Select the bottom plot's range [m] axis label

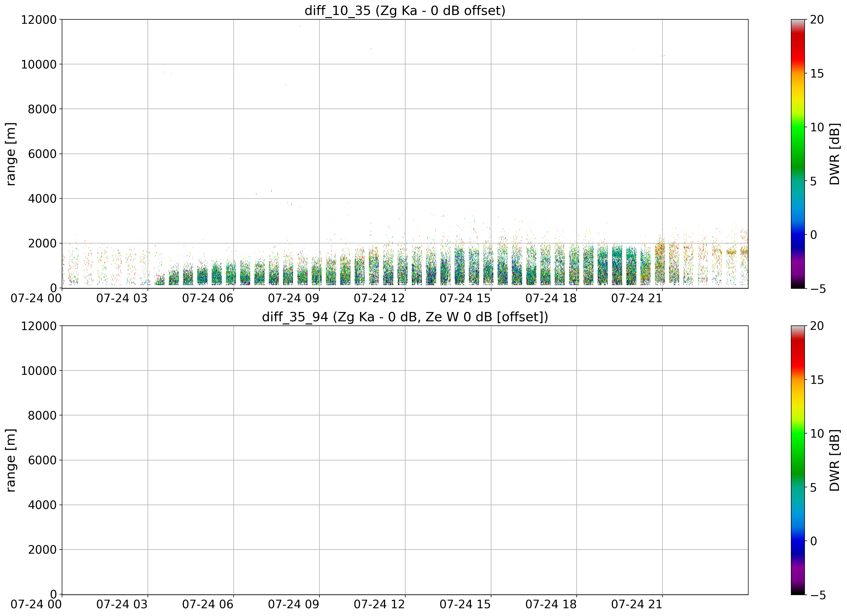(11, 460)
